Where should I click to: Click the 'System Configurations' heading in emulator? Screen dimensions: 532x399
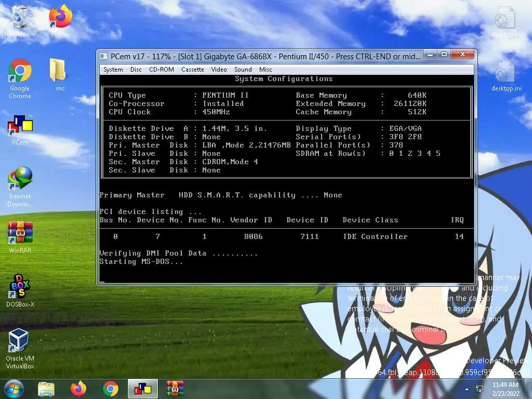pos(284,79)
